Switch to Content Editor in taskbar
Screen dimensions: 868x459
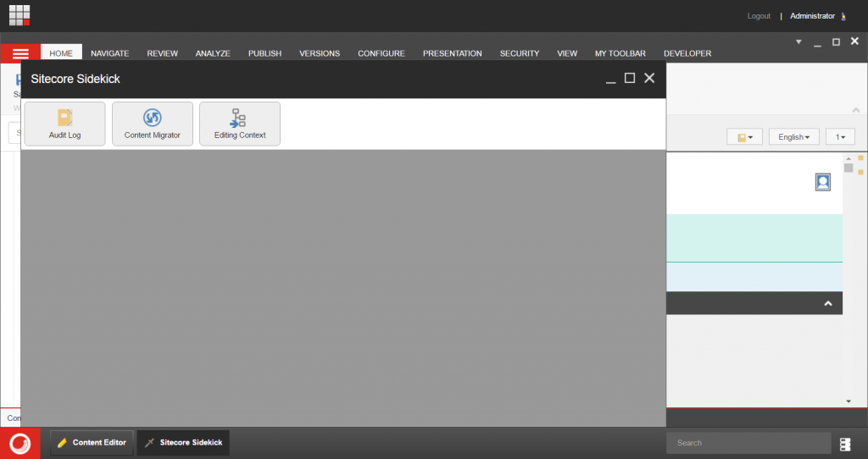92,442
